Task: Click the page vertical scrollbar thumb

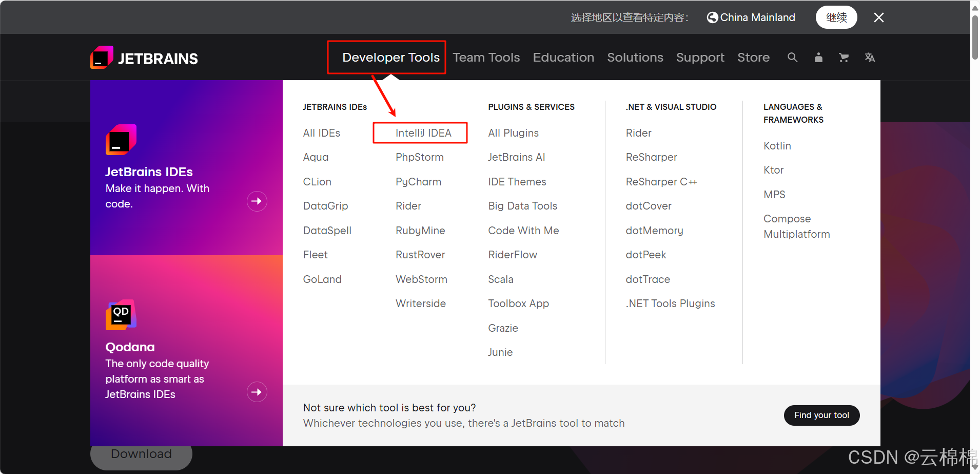Action: (x=975, y=37)
